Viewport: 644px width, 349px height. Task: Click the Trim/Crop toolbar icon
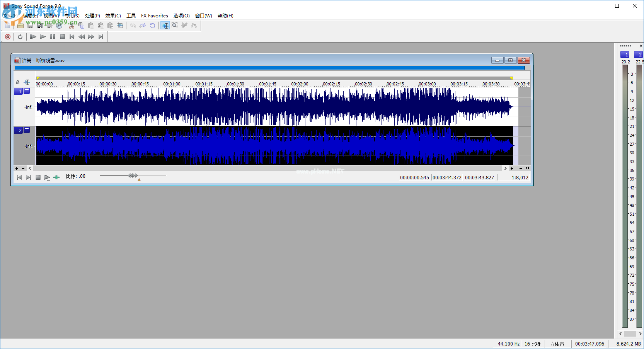pyautogui.click(x=120, y=26)
